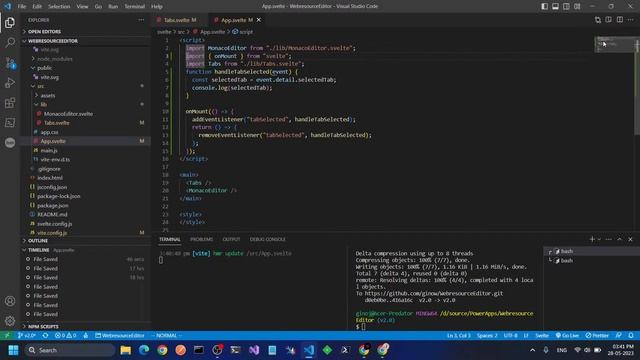This screenshot has height=360, width=640.
Task: Close the terminal panel
Action: [x=630, y=239]
